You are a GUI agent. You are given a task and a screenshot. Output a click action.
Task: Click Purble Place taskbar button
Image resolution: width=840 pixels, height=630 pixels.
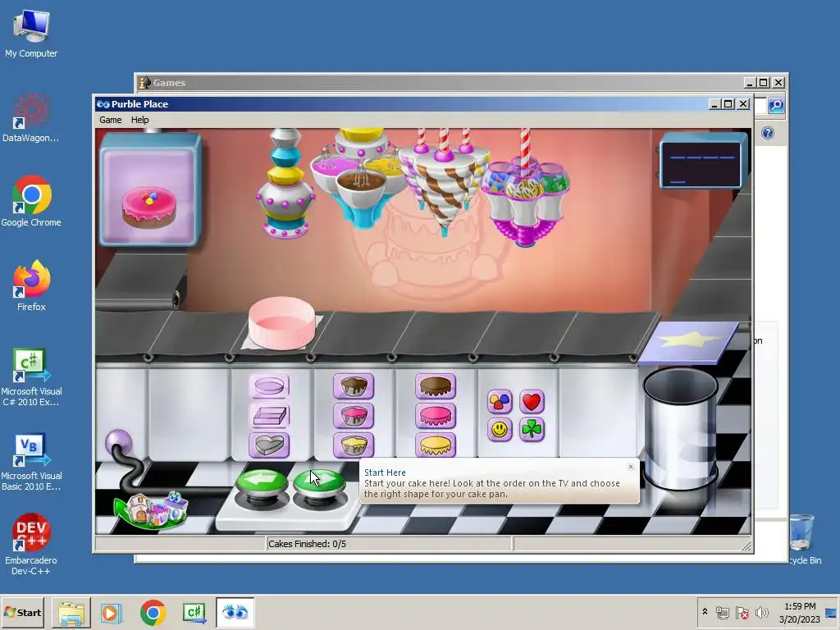pos(235,613)
